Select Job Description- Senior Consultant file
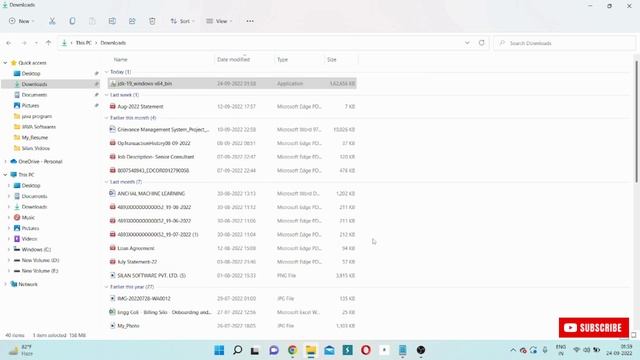 (232, 157)
